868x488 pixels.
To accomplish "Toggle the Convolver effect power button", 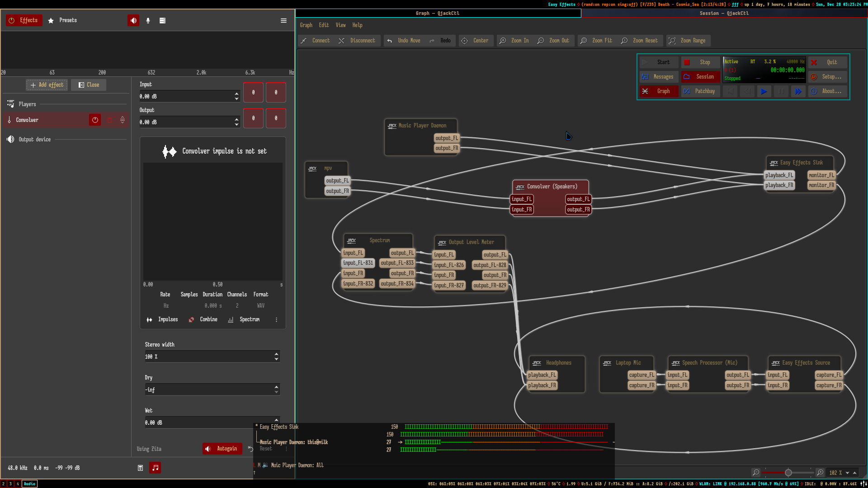I will [95, 120].
